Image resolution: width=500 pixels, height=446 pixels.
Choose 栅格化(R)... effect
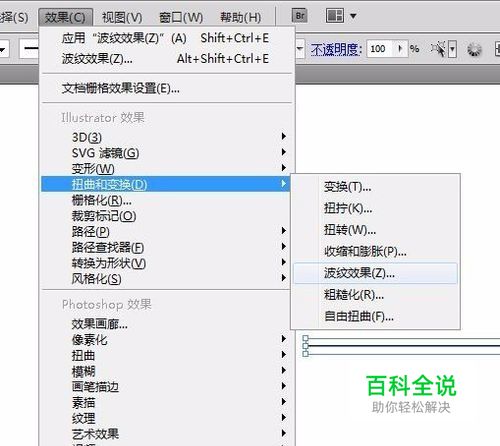[166, 200]
